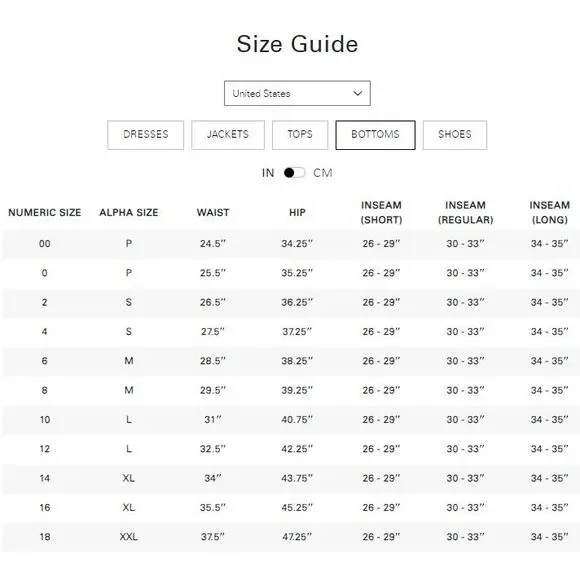The height and width of the screenshot is (580, 580).
Task: Click the Inseam (Short) column header
Action: pyautogui.click(x=381, y=212)
